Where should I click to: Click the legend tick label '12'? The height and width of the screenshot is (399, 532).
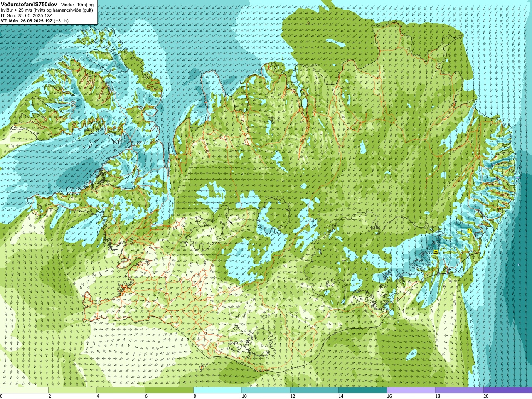point(293,396)
